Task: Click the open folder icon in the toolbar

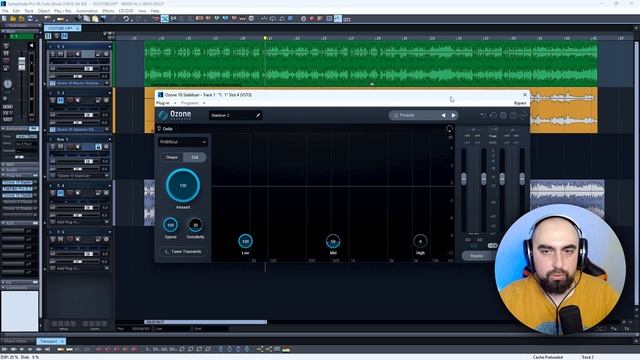Action: point(13,19)
